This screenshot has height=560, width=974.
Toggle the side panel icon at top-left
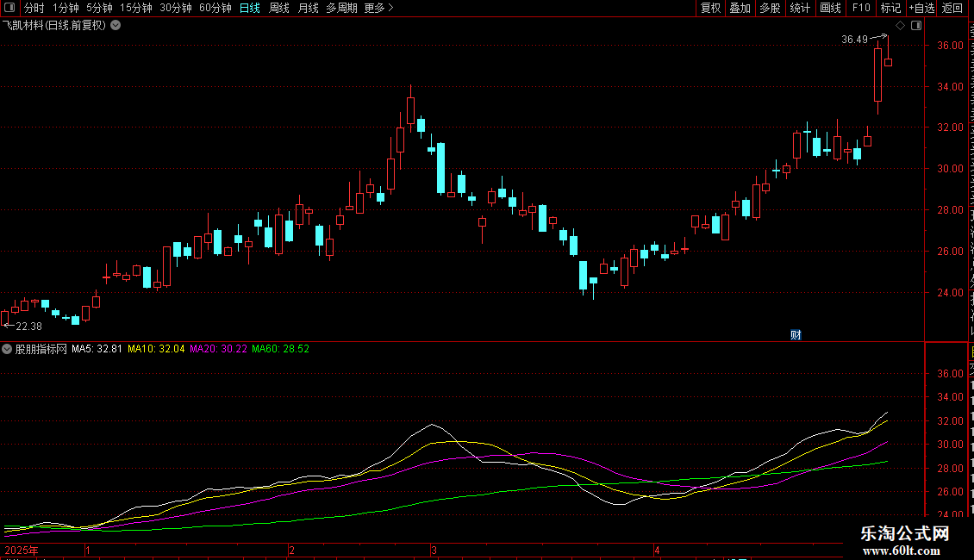[9, 8]
